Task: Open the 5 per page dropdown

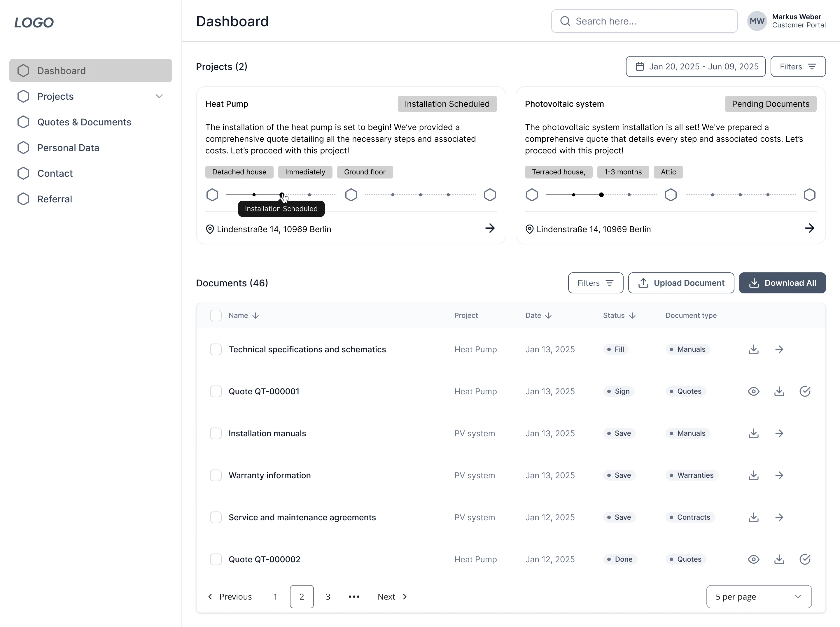Action: [759, 597]
